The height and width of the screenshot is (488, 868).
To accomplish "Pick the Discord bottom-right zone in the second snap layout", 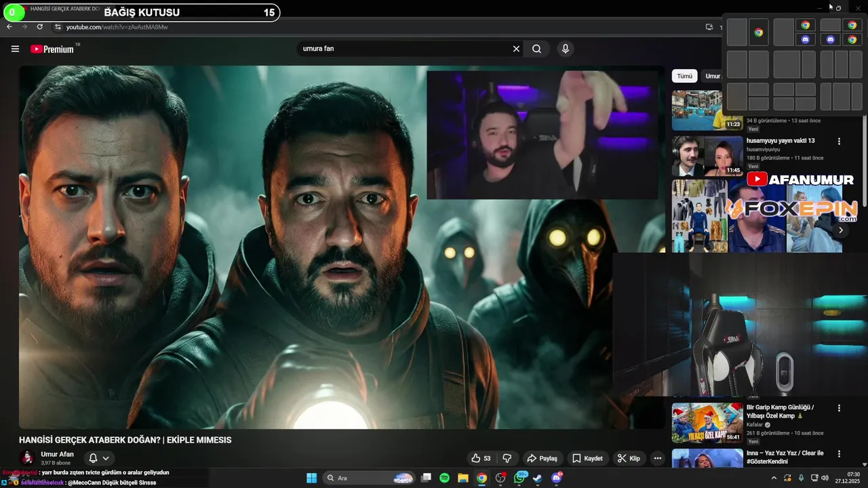I will pos(805,39).
